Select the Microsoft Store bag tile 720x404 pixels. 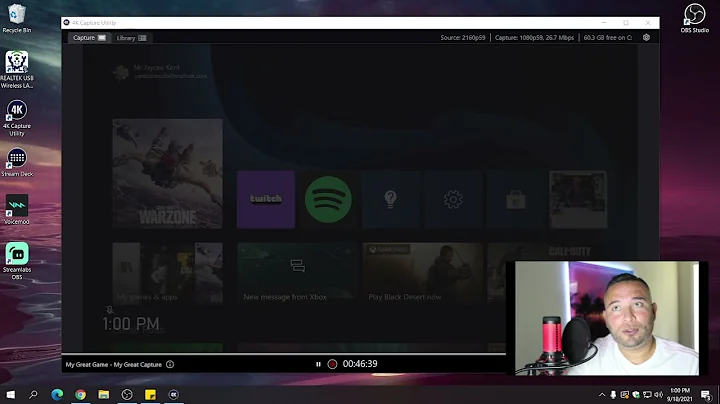click(516, 199)
